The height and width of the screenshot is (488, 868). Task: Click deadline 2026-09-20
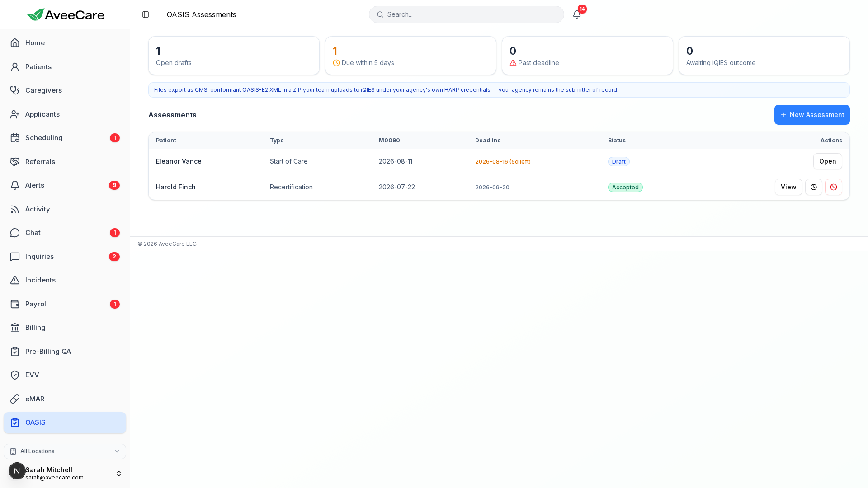pyautogui.click(x=492, y=188)
